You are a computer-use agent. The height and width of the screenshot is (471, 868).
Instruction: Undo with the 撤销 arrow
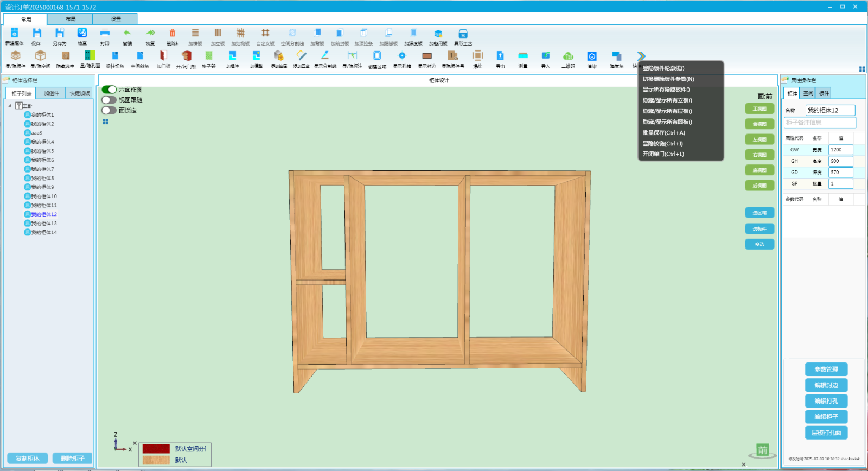(127, 34)
